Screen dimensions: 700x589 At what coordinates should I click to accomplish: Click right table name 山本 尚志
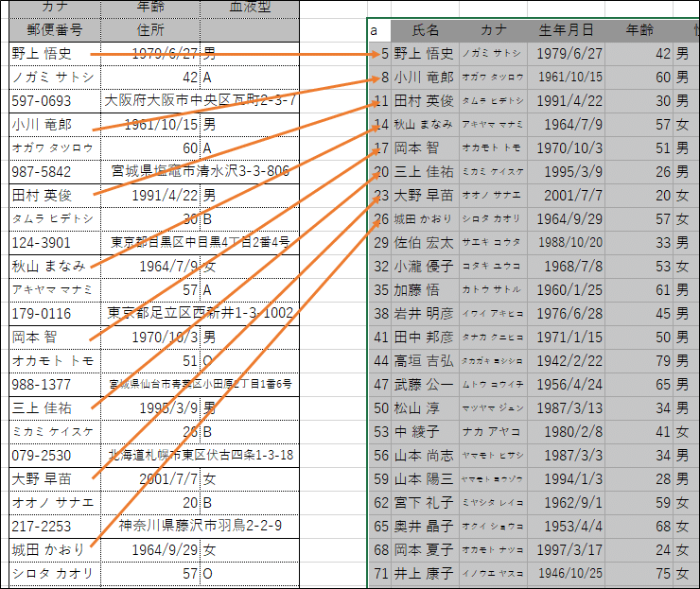coord(426,456)
